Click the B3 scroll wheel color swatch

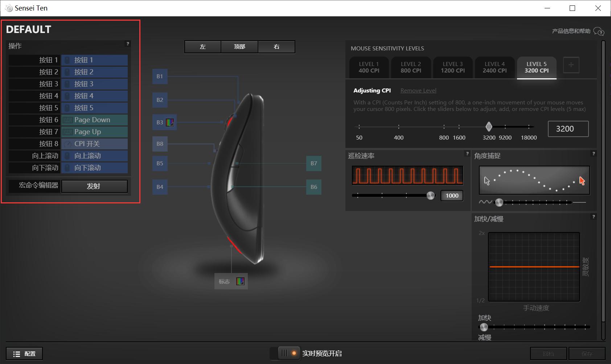169,123
